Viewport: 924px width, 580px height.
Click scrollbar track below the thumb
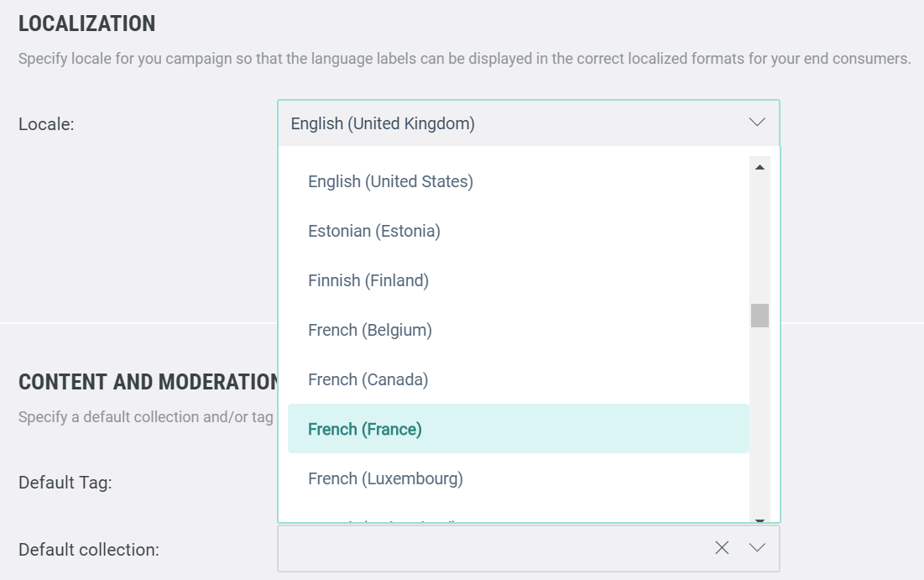pyautogui.click(x=760, y=420)
